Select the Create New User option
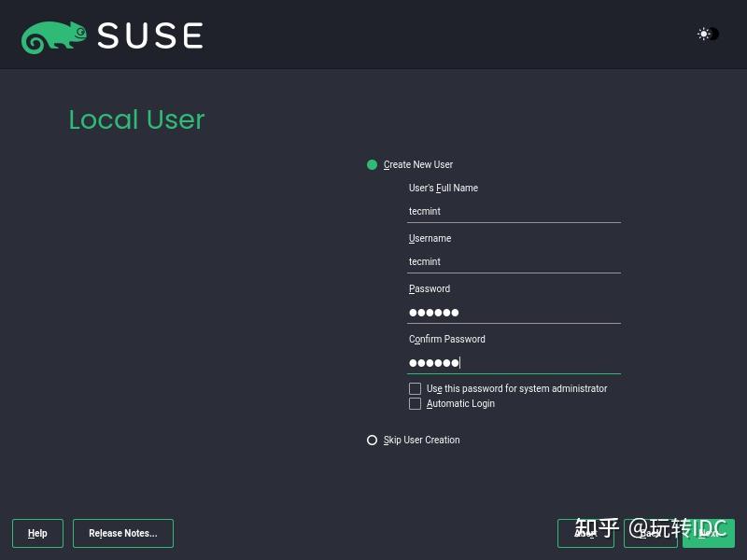The image size is (747, 560). click(x=372, y=164)
